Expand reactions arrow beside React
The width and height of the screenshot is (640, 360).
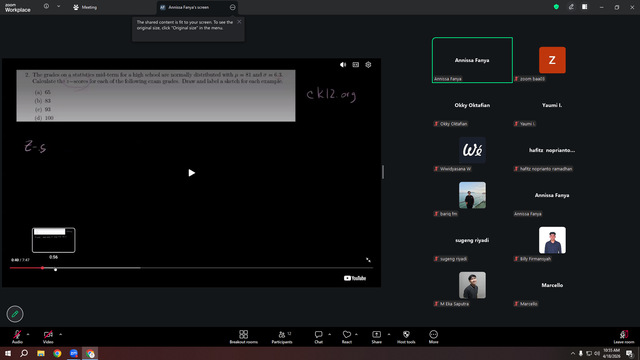(x=356, y=334)
